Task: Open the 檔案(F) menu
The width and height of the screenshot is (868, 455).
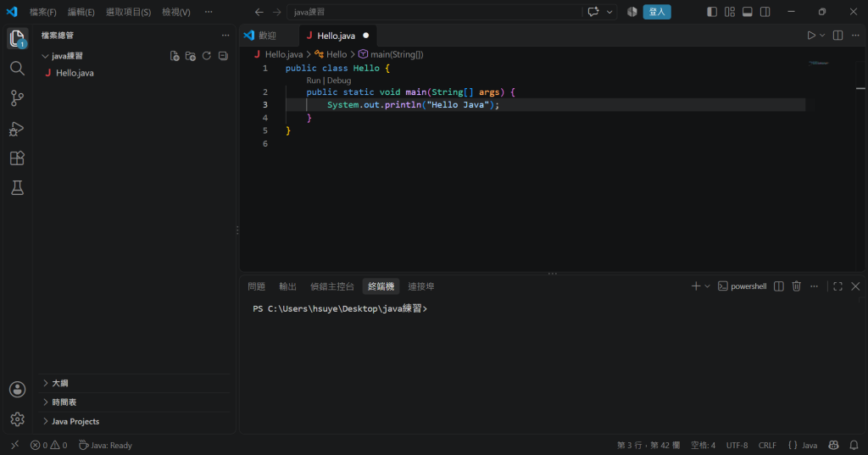Action: tap(42, 12)
